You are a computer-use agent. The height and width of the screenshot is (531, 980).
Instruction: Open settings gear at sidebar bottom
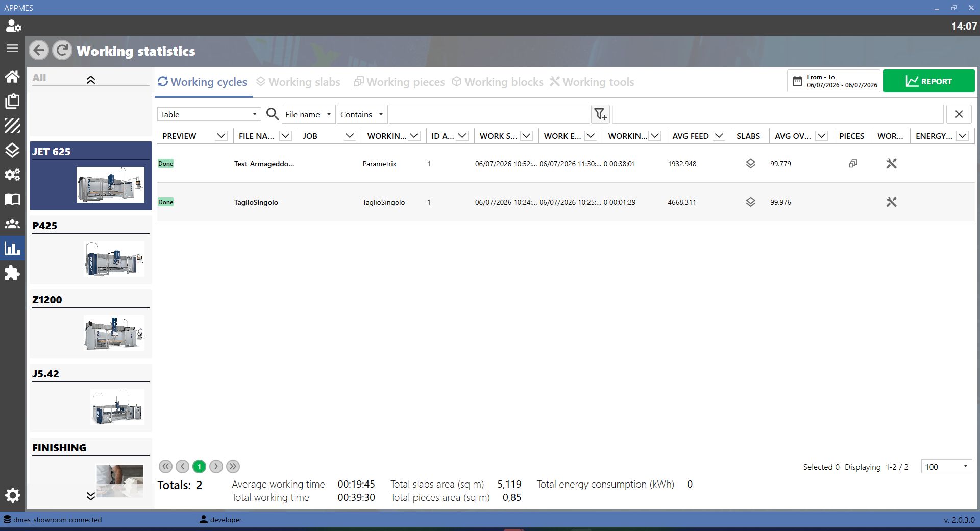point(12,495)
